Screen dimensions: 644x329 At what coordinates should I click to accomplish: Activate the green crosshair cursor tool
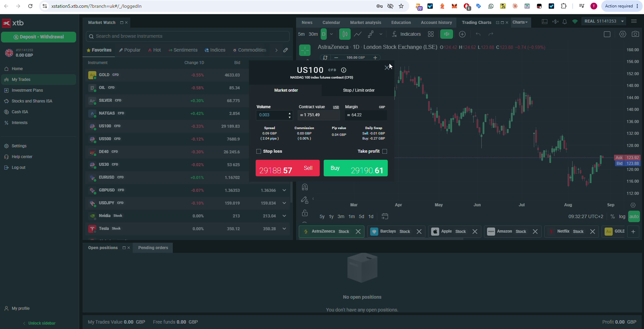[x=305, y=50]
